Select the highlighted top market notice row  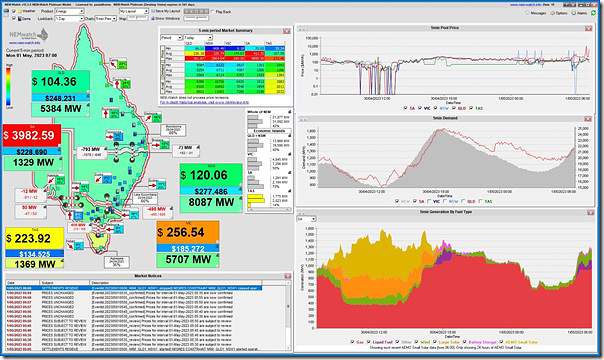click(134, 288)
